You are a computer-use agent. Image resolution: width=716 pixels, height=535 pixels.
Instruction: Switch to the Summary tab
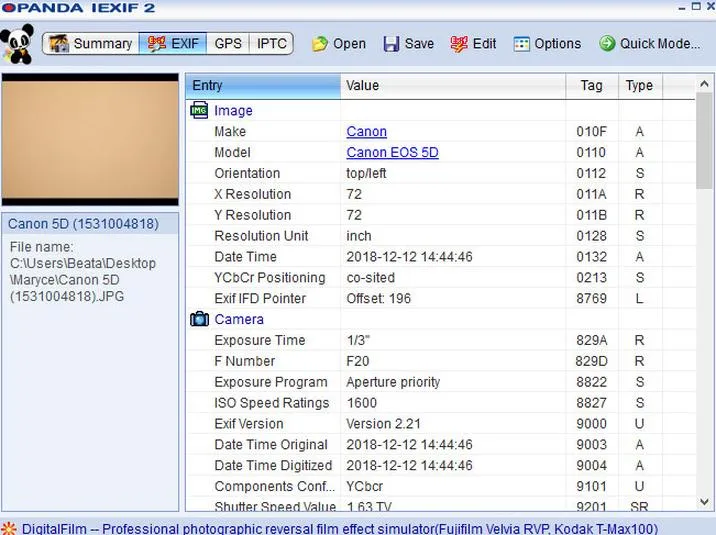point(91,44)
